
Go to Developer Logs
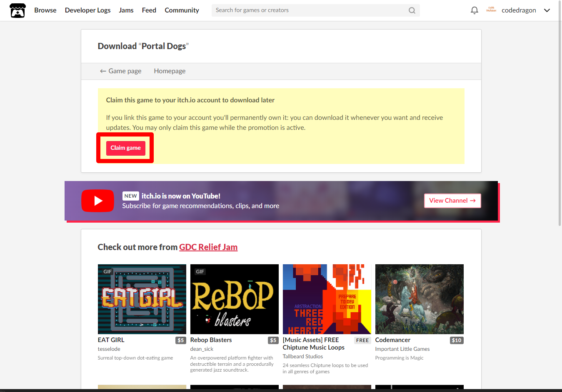coord(88,10)
